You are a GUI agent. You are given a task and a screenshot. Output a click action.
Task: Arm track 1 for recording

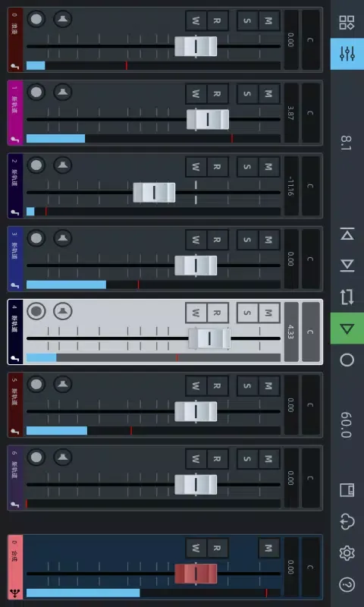coord(36,92)
